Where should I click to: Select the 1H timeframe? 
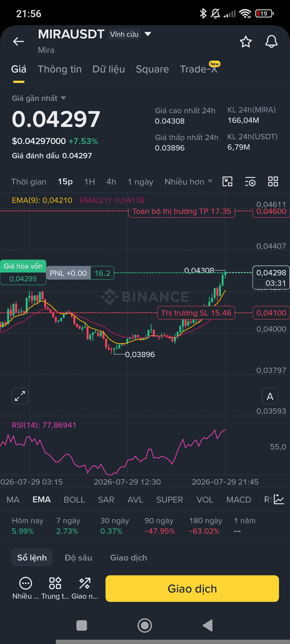(x=89, y=182)
